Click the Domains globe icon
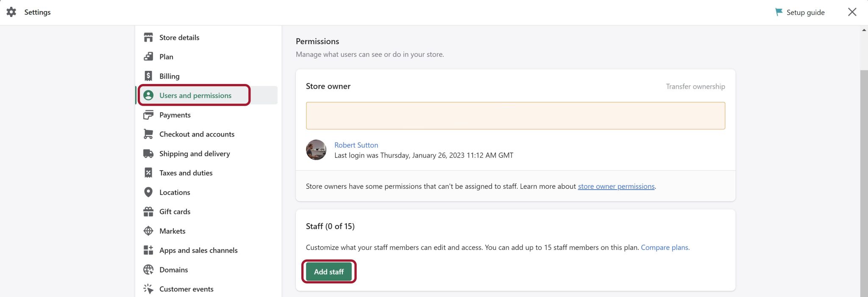The height and width of the screenshot is (297, 868). coord(148,269)
